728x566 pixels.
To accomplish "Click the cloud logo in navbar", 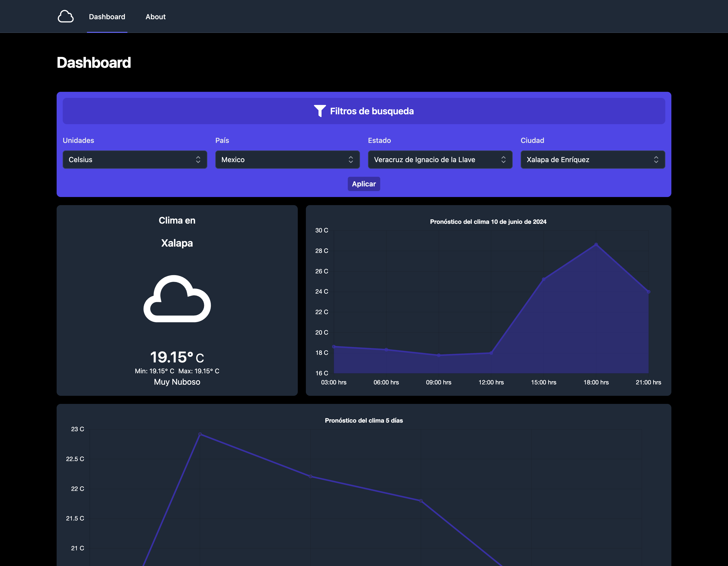I will click(66, 16).
